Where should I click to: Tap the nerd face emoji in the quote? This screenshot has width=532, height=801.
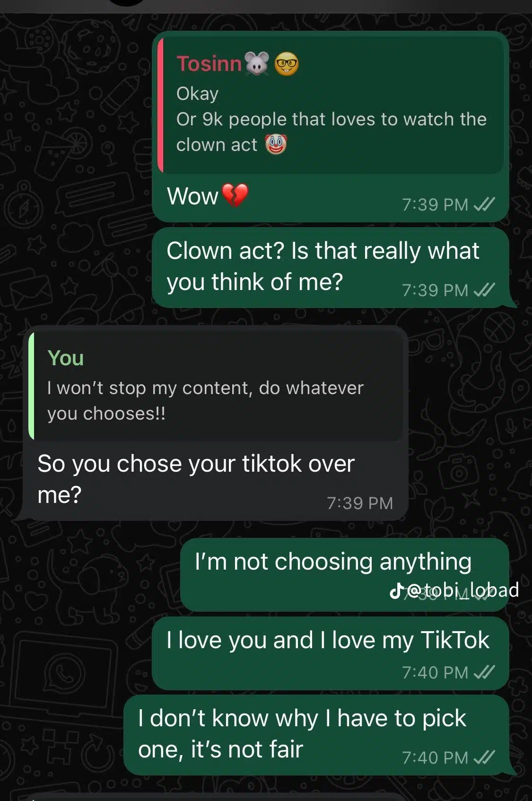point(287,64)
